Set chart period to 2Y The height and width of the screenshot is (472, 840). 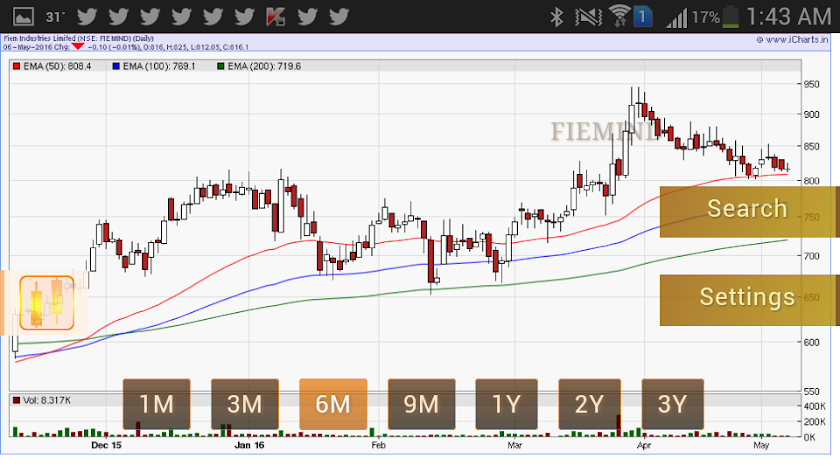click(589, 404)
